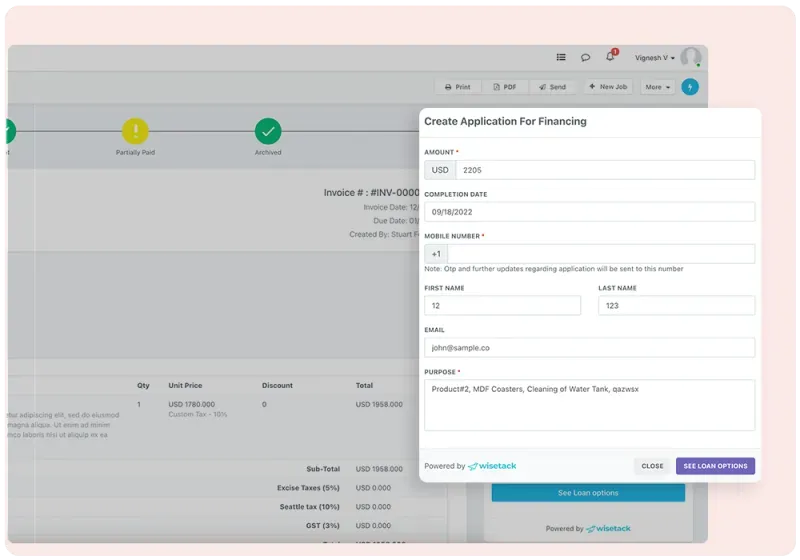Click the Completion Date field
This screenshot has width=800, height=560.
click(589, 212)
